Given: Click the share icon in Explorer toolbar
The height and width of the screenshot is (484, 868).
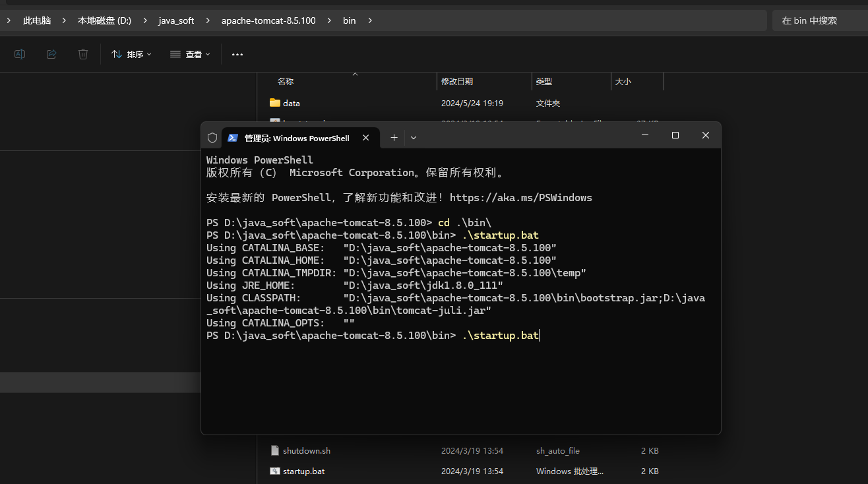Looking at the screenshot, I should coord(51,54).
